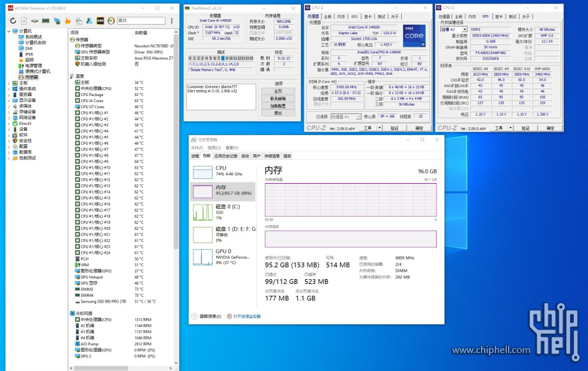The image size is (588, 371).
Task: Open the 工具 dropdown arrow in left CPU-Z
Action: (380, 128)
